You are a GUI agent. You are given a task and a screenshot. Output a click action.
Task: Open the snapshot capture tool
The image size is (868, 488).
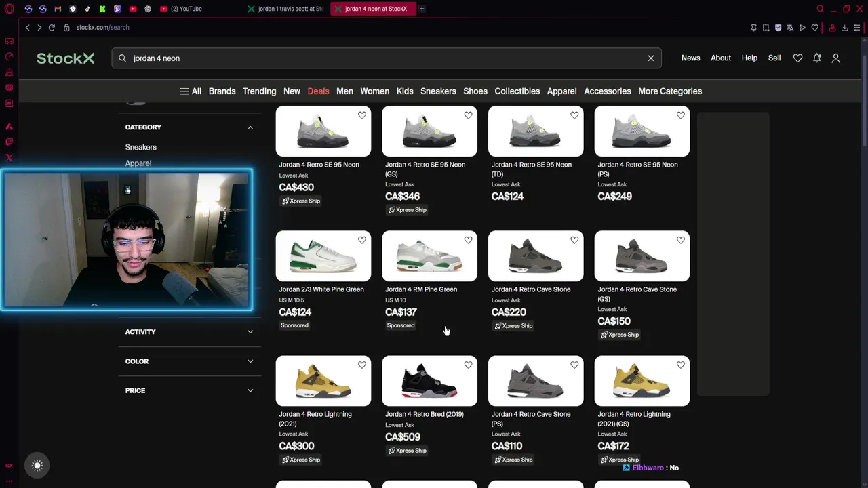point(766,28)
